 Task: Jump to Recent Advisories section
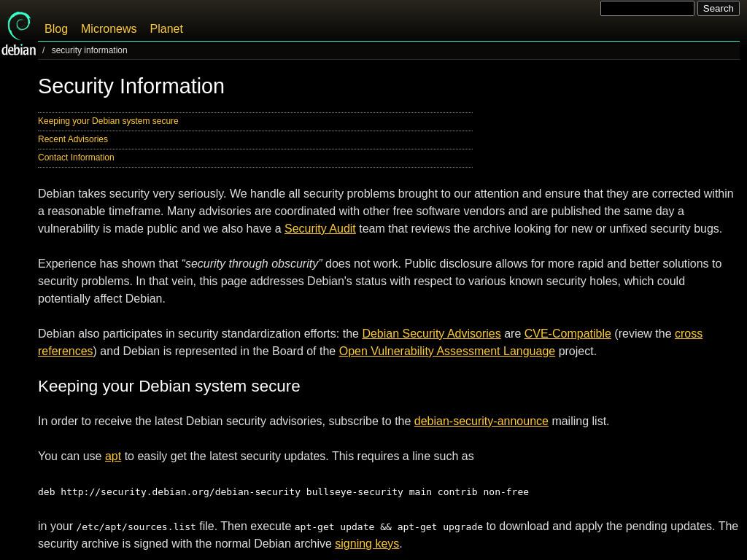(73, 139)
